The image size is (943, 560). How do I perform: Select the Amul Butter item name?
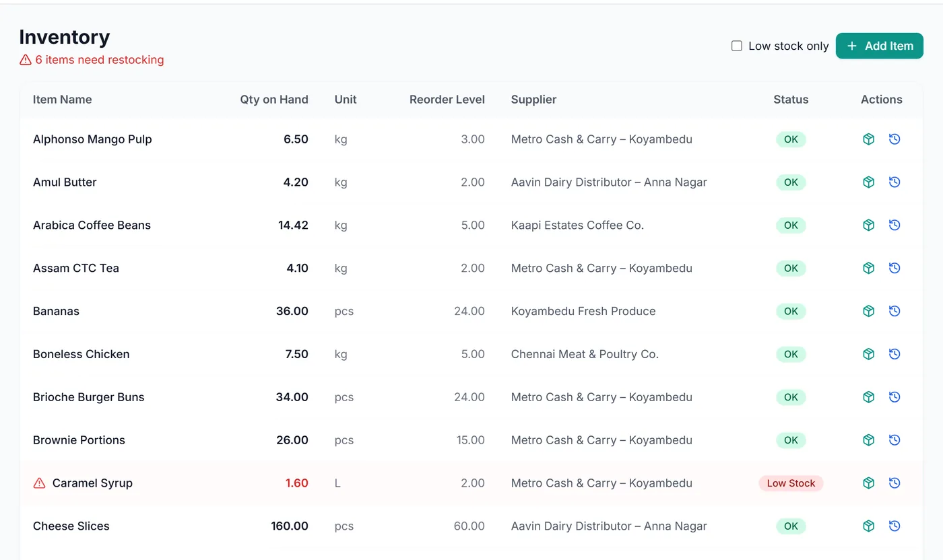(x=65, y=182)
